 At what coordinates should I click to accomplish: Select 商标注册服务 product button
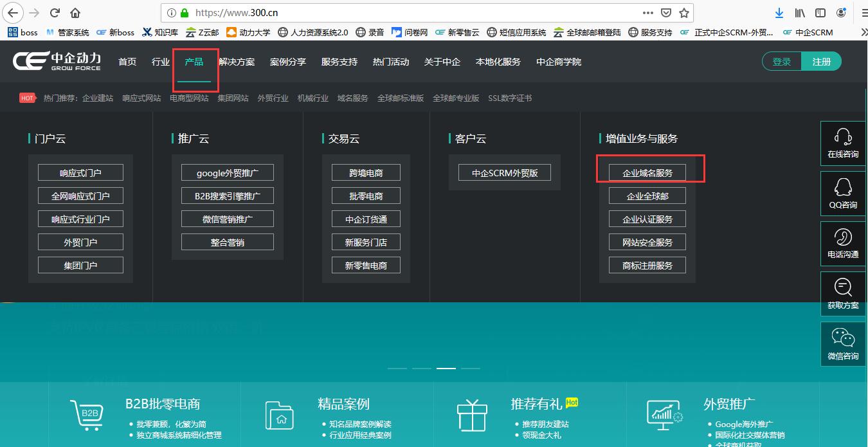(x=647, y=265)
